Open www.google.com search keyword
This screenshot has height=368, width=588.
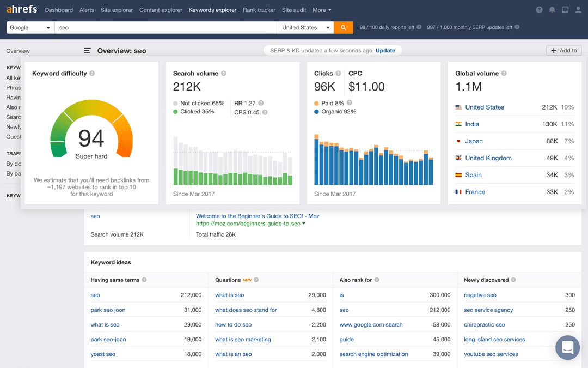(371, 324)
